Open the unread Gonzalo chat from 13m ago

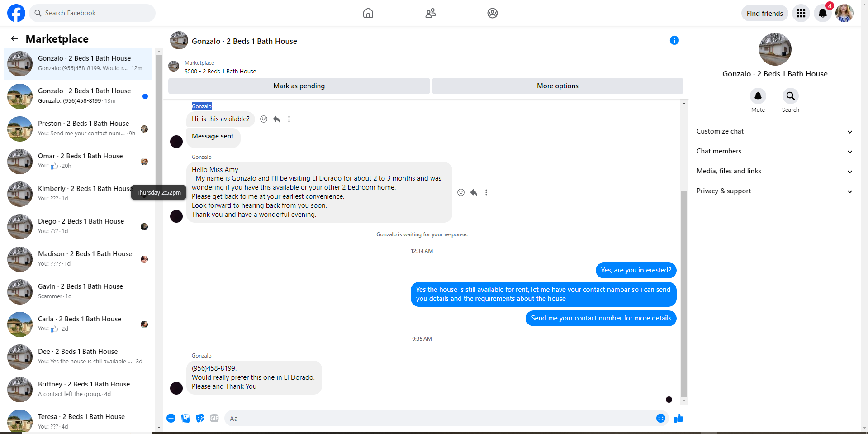[x=78, y=96]
